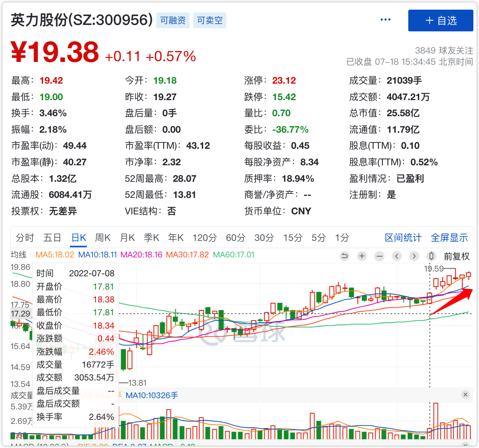Viewport: 479px width, 448px height.
Task: Switch to the 60分 chart tab
Action: (x=235, y=238)
